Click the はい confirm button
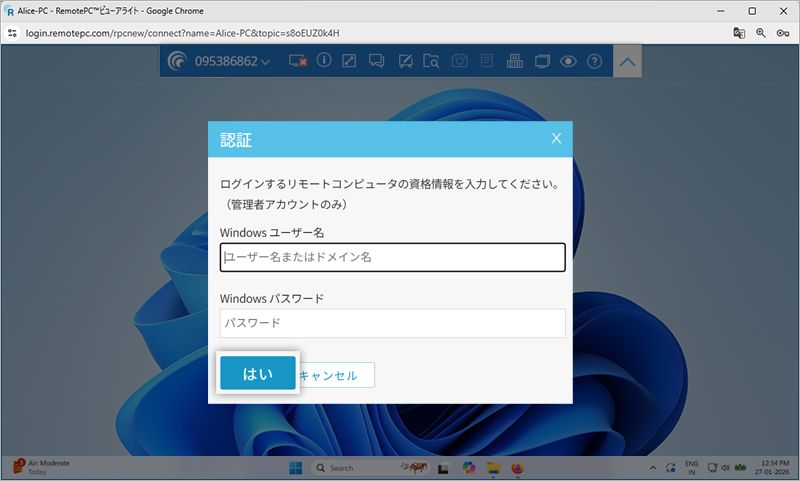The width and height of the screenshot is (800, 481). (258, 373)
